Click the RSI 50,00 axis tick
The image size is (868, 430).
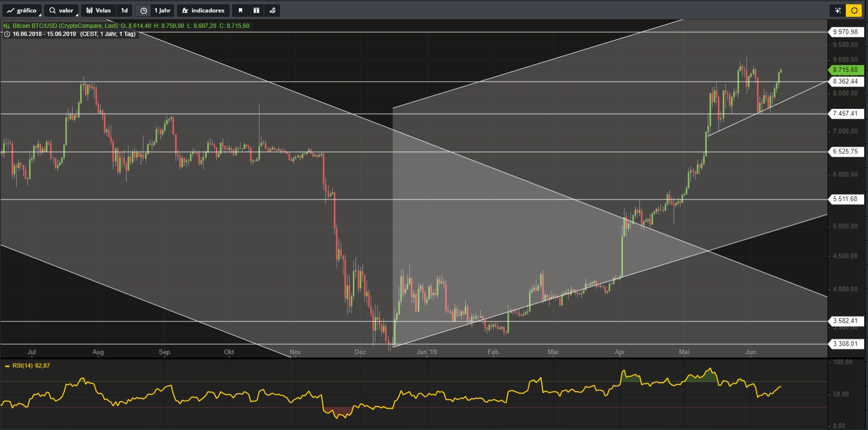[x=842, y=395]
